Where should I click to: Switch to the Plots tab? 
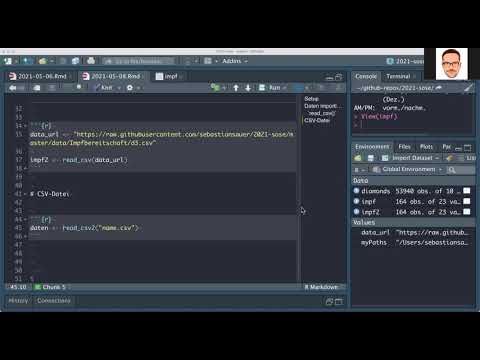coord(426,147)
